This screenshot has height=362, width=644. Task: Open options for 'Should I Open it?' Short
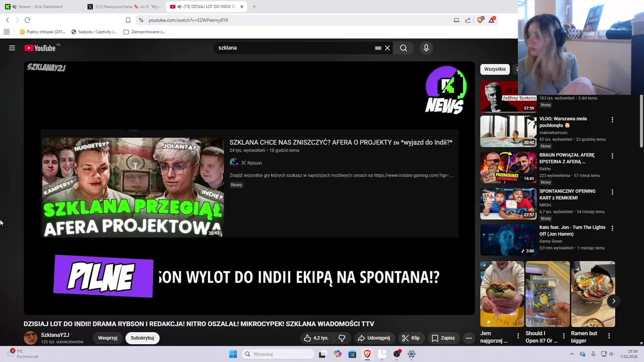coord(563,336)
